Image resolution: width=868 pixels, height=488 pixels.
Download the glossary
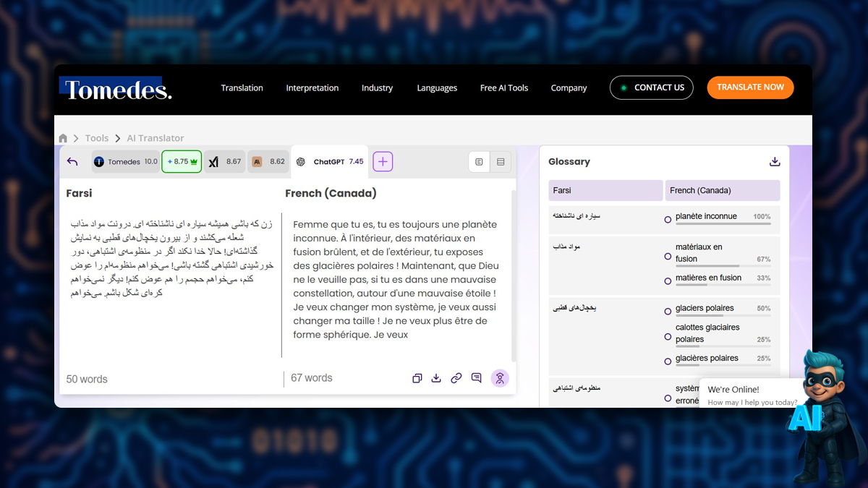point(775,162)
